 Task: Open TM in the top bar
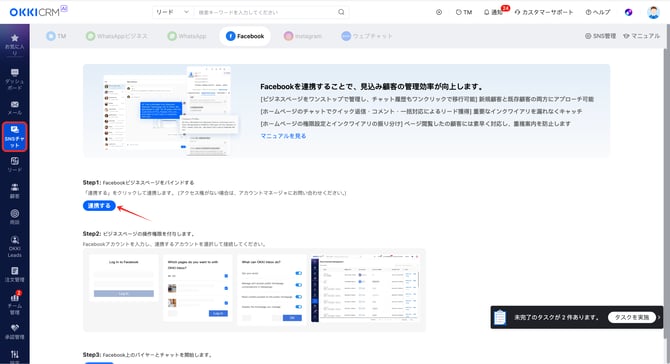coord(464,12)
